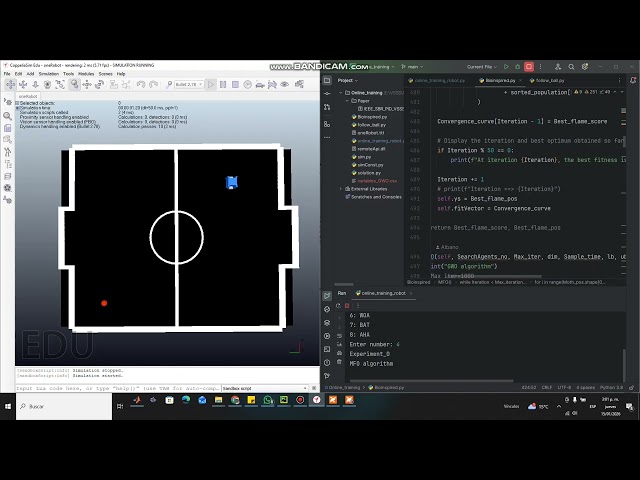Stop the running process with red square
640x480 pixels.
click(x=529, y=67)
